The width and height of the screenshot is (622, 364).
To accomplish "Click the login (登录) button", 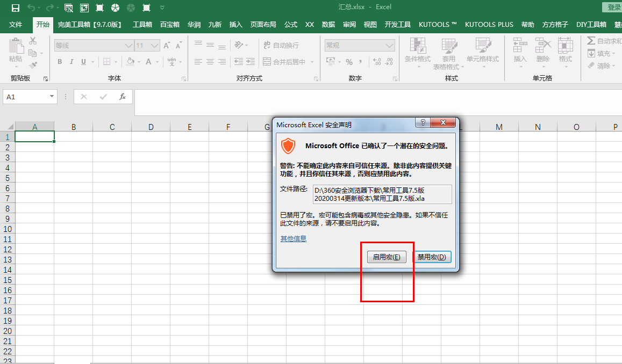I will coord(613,7).
